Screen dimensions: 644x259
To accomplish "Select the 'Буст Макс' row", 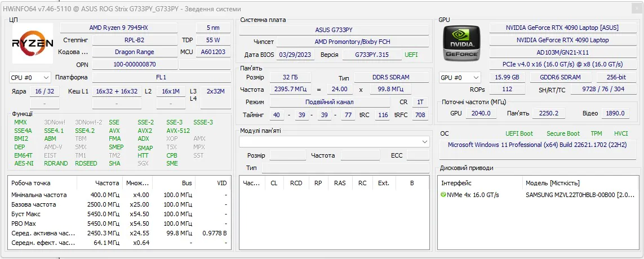I will pyautogui.click(x=119, y=214).
